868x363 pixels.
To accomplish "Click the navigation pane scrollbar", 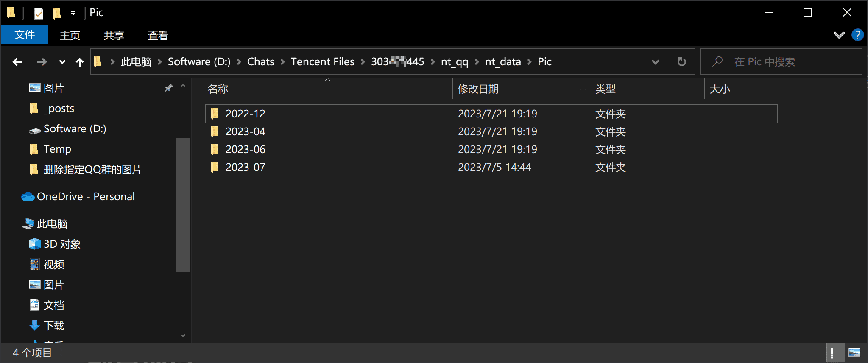I will 182,204.
